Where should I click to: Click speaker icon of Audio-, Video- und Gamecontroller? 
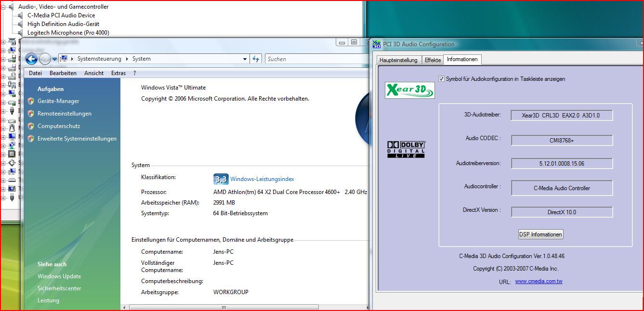[12, 7]
